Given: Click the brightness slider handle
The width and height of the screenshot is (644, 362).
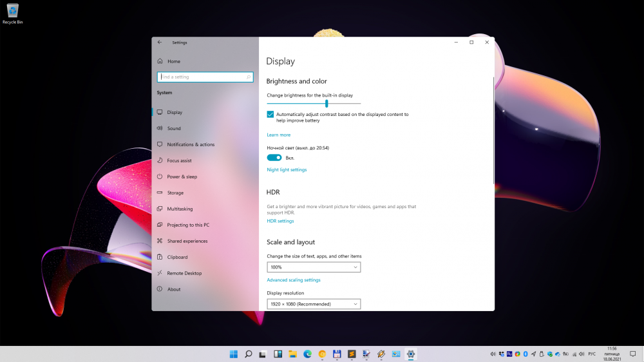Looking at the screenshot, I should point(327,103).
